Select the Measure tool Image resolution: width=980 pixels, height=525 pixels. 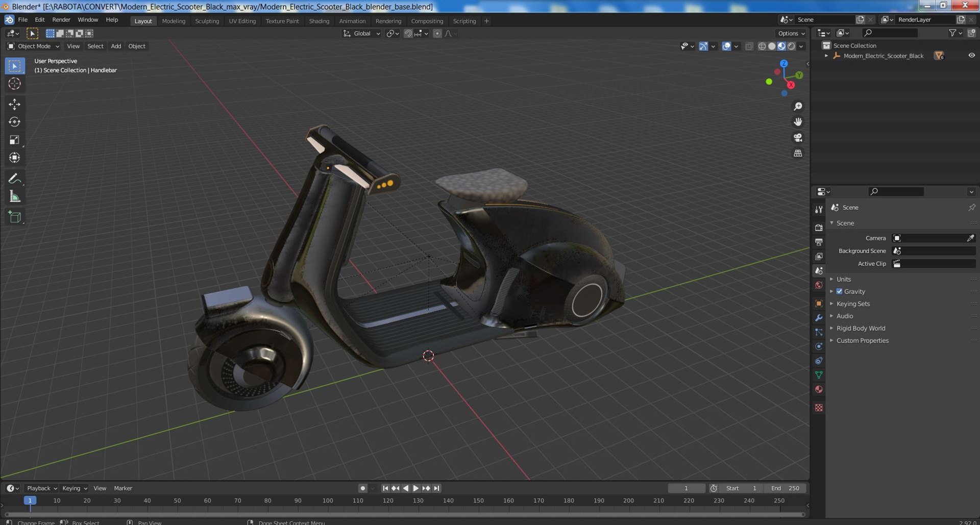tap(14, 196)
